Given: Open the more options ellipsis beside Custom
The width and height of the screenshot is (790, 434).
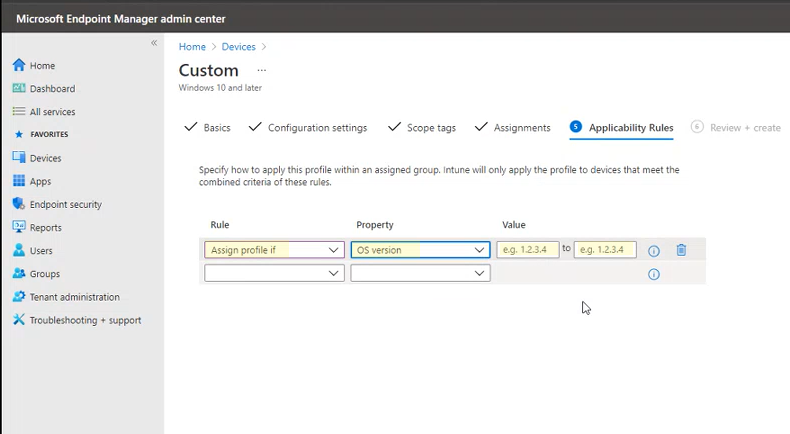Looking at the screenshot, I should click(262, 71).
